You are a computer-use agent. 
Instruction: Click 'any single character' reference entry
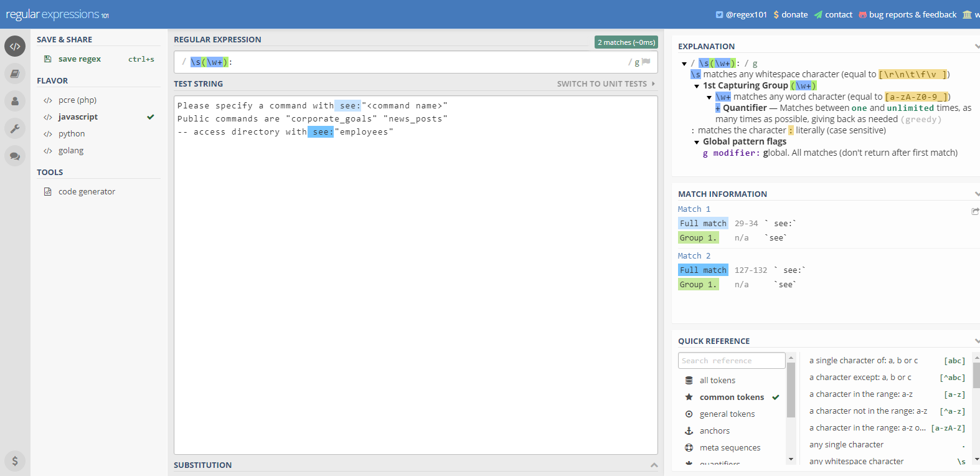click(847, 445)
